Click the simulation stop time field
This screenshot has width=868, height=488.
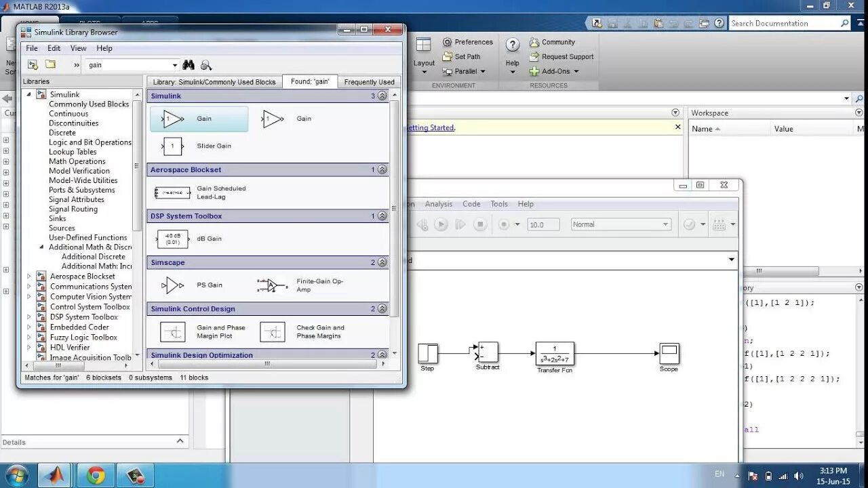pos(543,224)
